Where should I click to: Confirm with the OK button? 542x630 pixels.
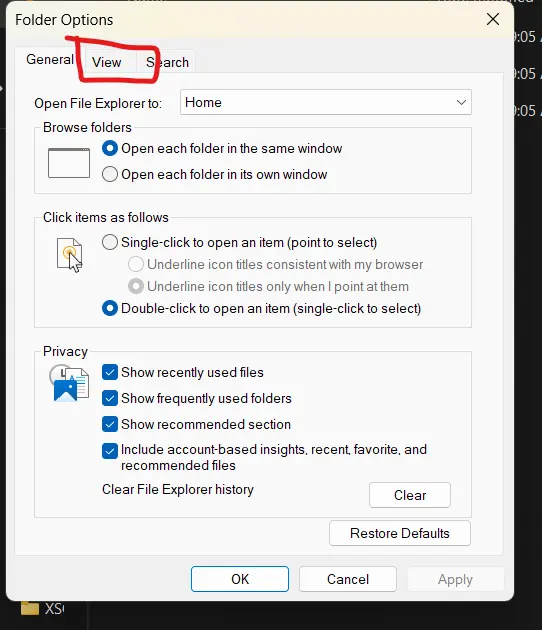coord(240,579)
